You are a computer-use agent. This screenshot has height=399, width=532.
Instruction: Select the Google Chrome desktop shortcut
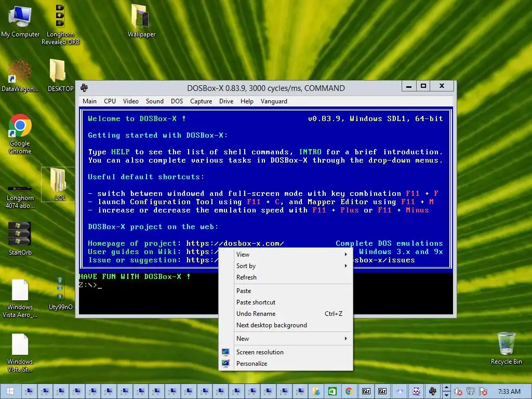[20, 134]
